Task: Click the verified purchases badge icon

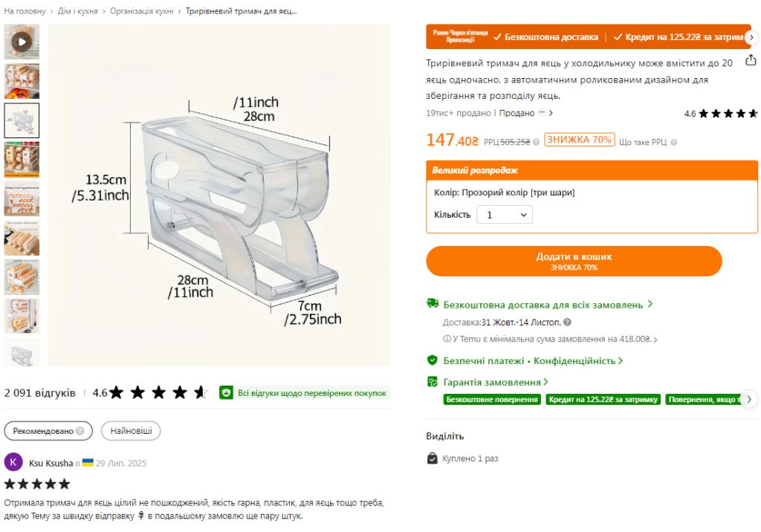Action: click(x=226, y=393)
